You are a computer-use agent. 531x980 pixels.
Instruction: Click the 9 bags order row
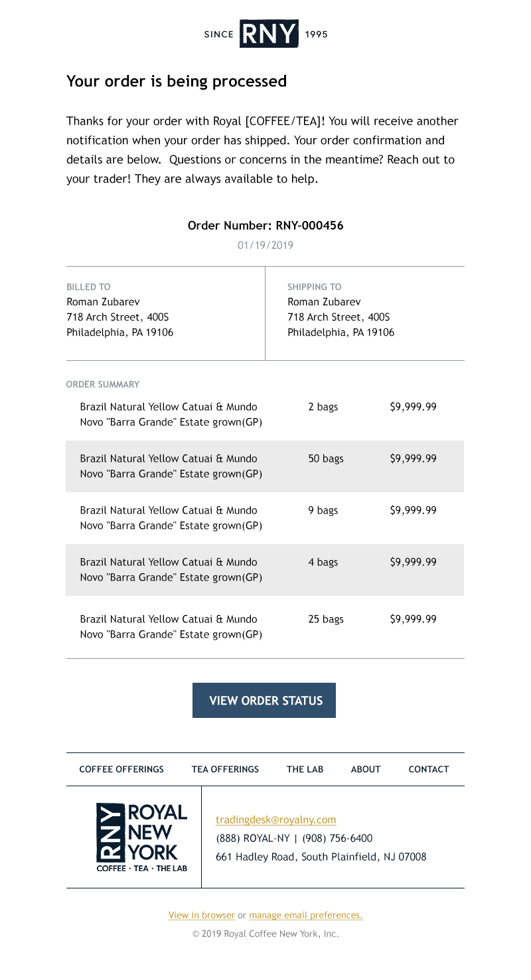coord(265,518)
